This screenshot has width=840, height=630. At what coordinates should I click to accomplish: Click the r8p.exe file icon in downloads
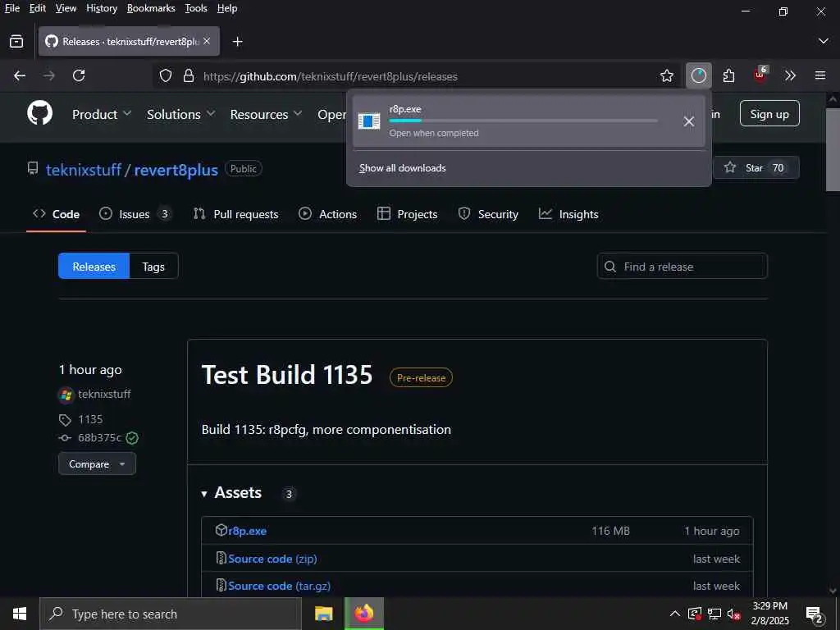[369, 121]
